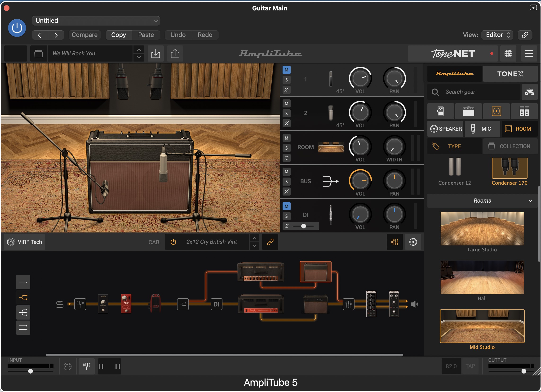The height and width of the screenshot is (392, 541).
Task: Open the Untitled preset dropdown
Action: (x=96, y=21)
